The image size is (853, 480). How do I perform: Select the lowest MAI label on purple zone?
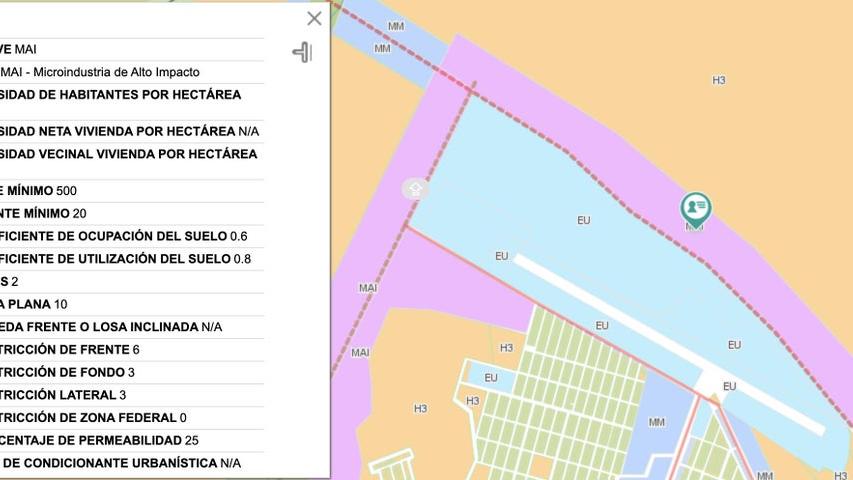point(360,353)
